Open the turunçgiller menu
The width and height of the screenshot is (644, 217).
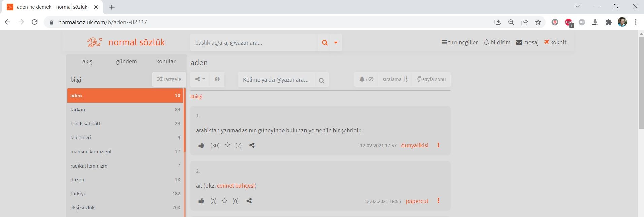[459, 42]
